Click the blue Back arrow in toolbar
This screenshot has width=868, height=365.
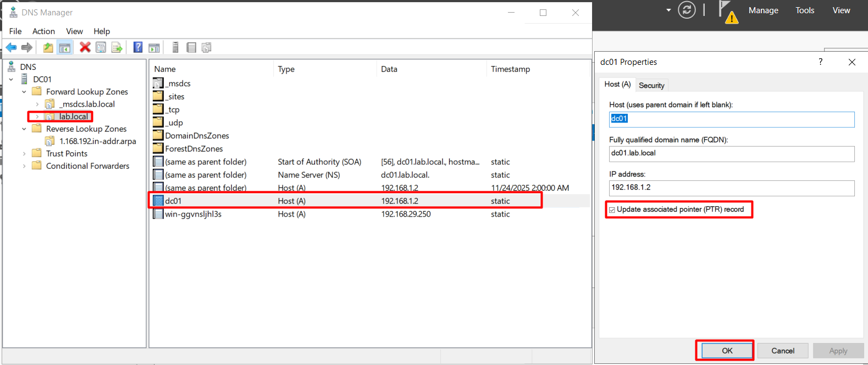point(11,48)
